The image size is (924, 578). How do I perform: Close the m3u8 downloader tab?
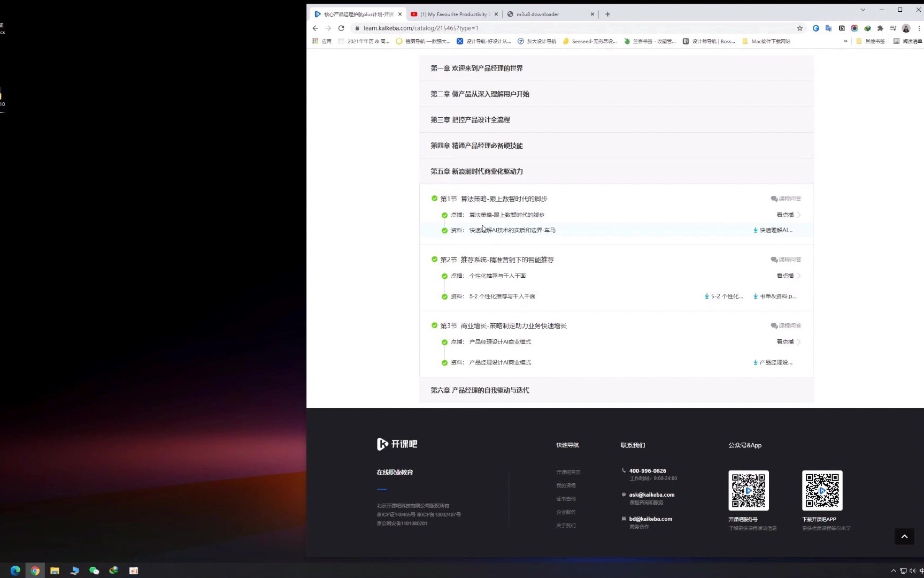pyautogui.click(x=592, y=14)
